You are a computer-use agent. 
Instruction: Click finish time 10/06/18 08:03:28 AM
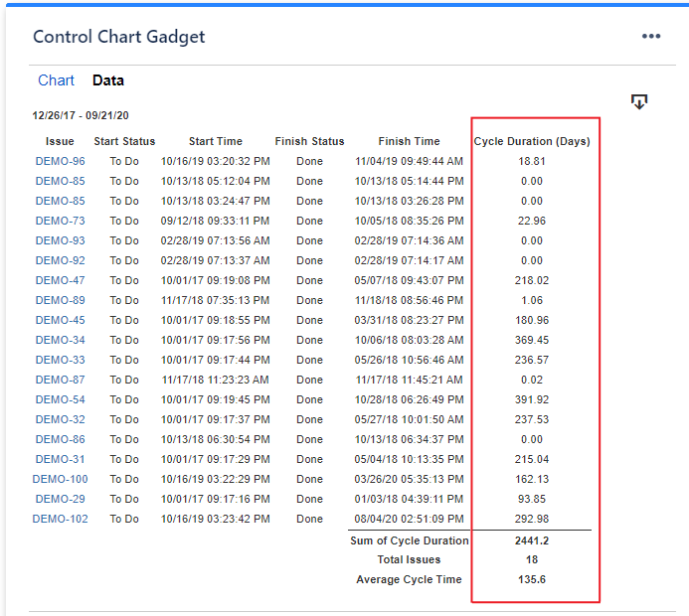coord(409,340)
